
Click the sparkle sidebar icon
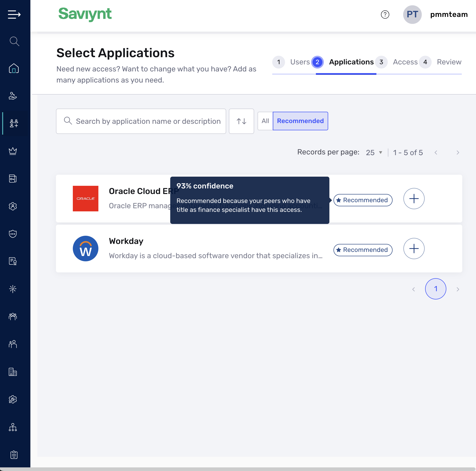[x=13, y=289]
